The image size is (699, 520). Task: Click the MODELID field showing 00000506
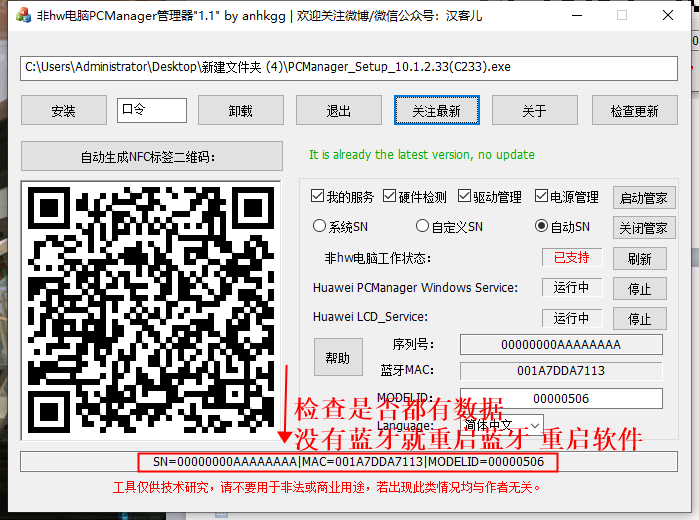click(561, 398)
